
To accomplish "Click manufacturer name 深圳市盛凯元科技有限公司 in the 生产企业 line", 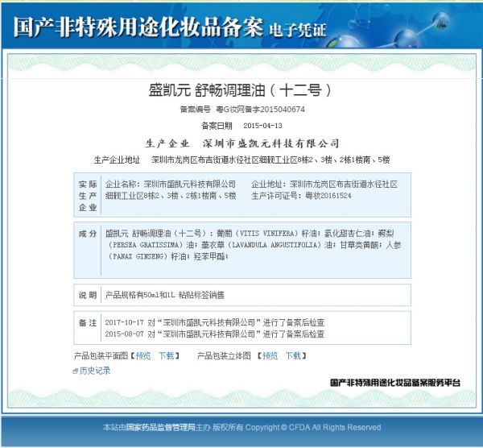I will tap(271, 143).
